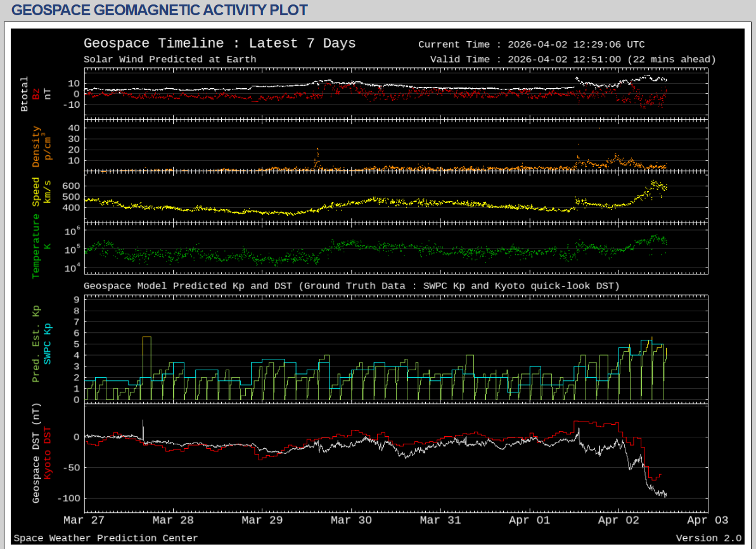Click the Current Time UTC readout

point(531,44)
